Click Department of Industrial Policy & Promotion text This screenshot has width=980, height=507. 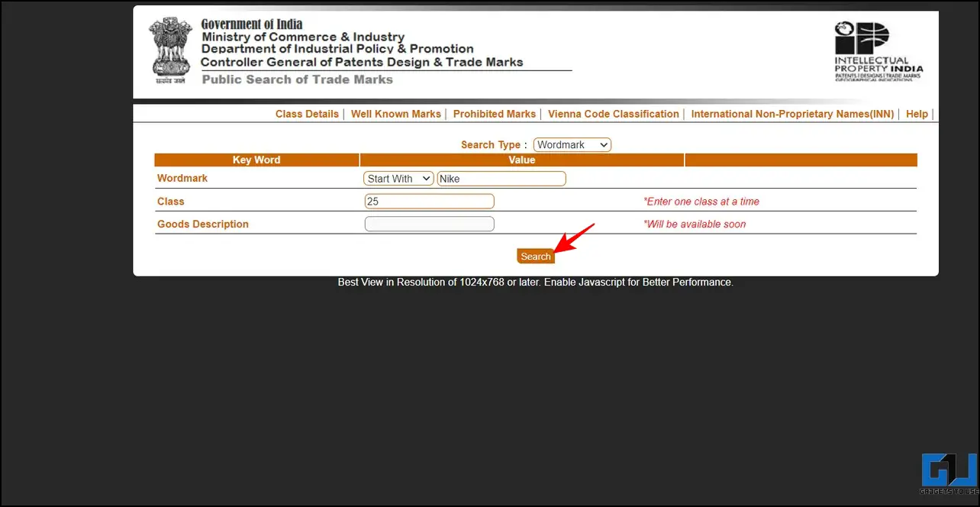click(337, 49)
